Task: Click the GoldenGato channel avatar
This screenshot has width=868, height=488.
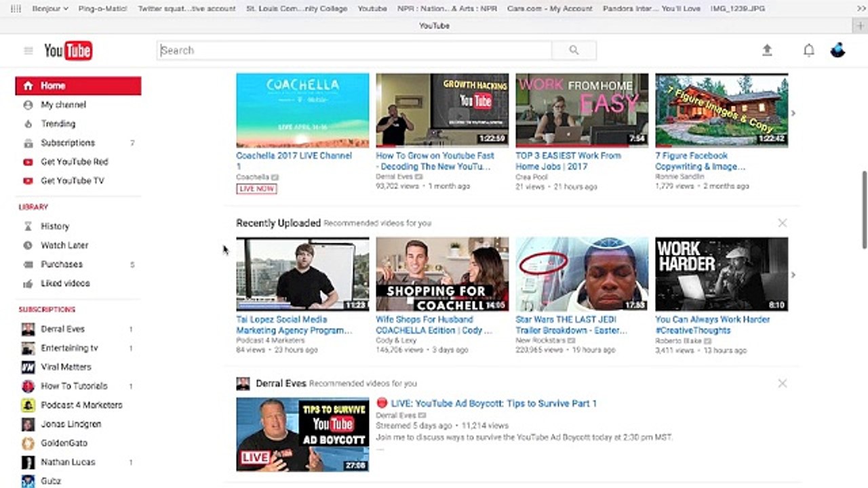Action: coord(28,443)
